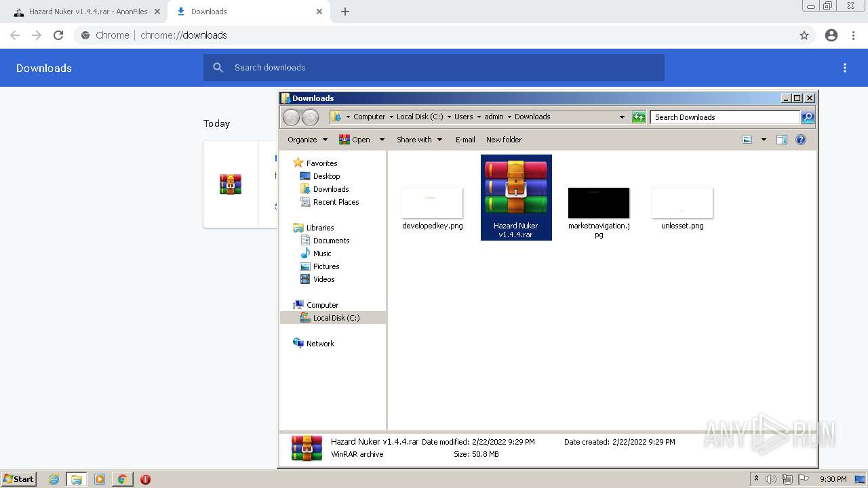Close the Hazard Nuker AnonFiles tab
868x488 pixels.
coord(157,12)
